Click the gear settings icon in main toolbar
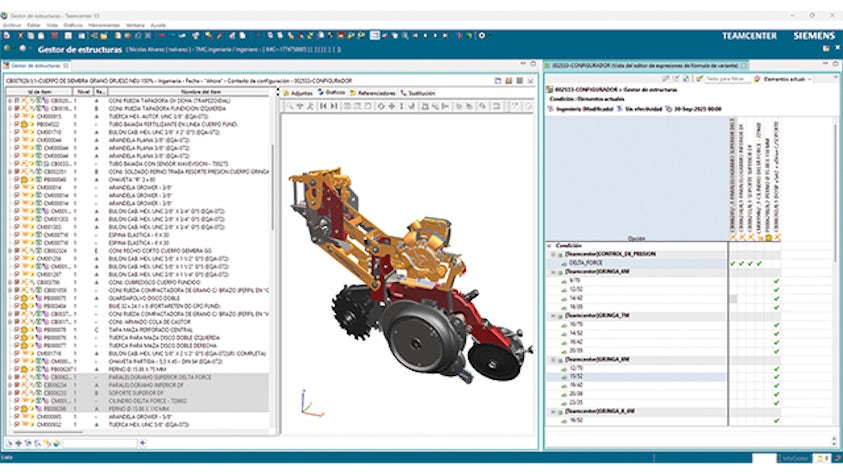Image resolution: width=843 pixels, height=474 pixels. coord(482,35)
